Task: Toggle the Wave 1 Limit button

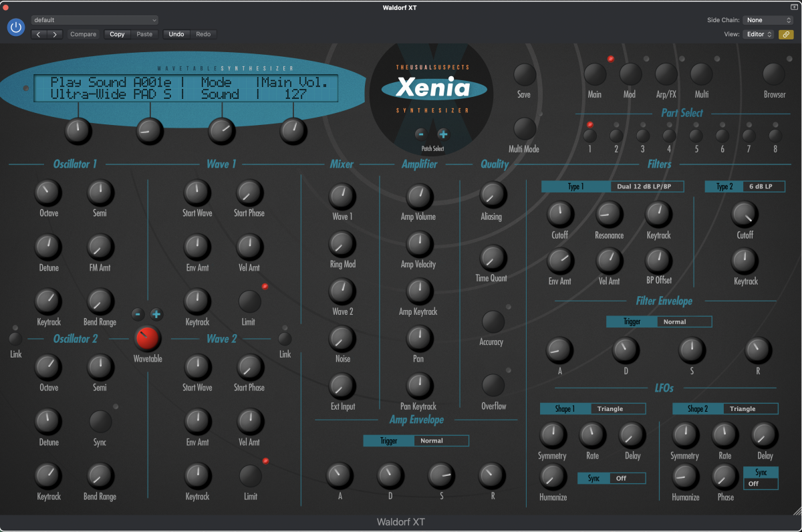Action: (250, 301)
